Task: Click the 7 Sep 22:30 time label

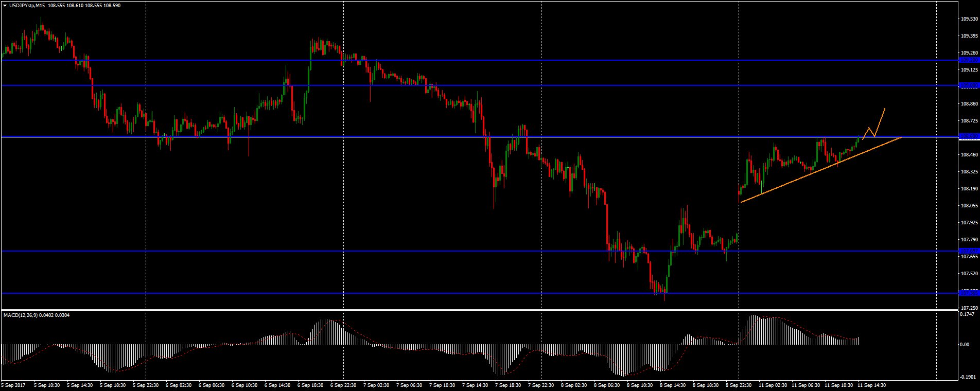Action: pyautogui.click(x=541, y=385)
